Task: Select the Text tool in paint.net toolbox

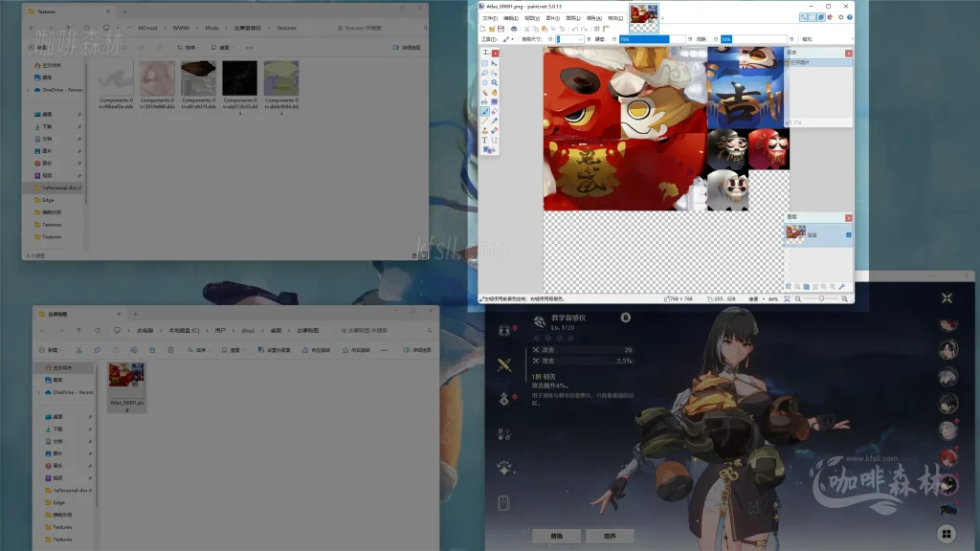Action: click(x=485, y=140)
